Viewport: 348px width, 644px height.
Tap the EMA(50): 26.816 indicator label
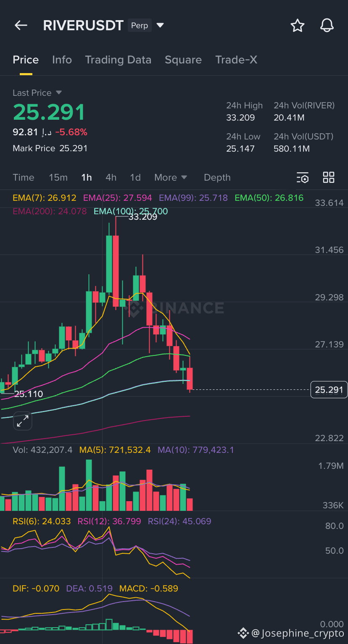269,198
